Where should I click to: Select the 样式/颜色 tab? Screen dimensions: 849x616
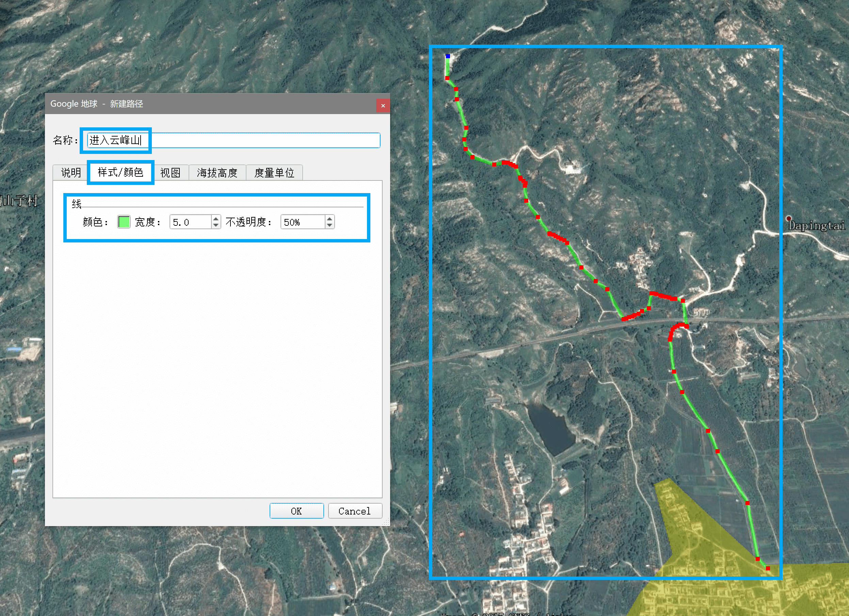pos(120,172)
